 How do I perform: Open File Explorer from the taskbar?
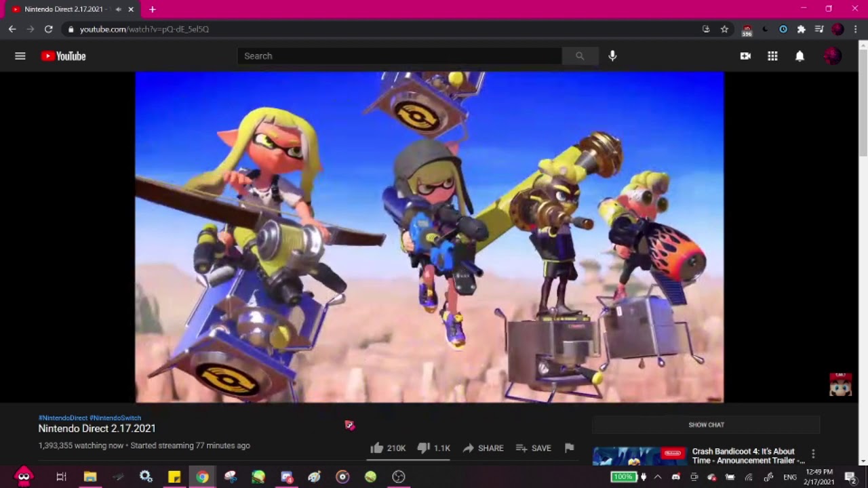pyautogui.click(x=90, y=476)
